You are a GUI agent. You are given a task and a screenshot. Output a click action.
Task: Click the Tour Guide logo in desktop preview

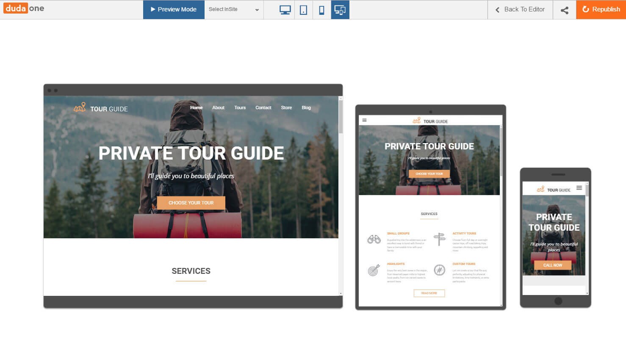[100, 108]
